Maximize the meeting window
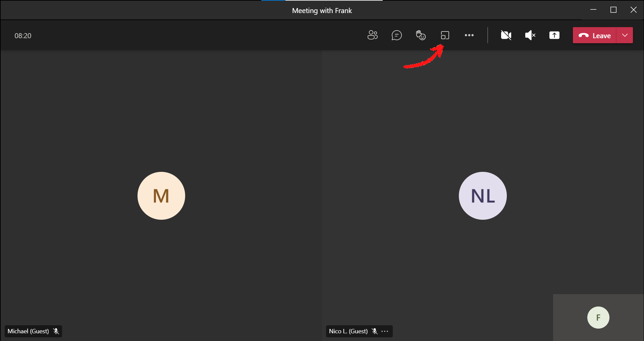The width and height of the screenshot is (644, 341). (x=613, y=10)
